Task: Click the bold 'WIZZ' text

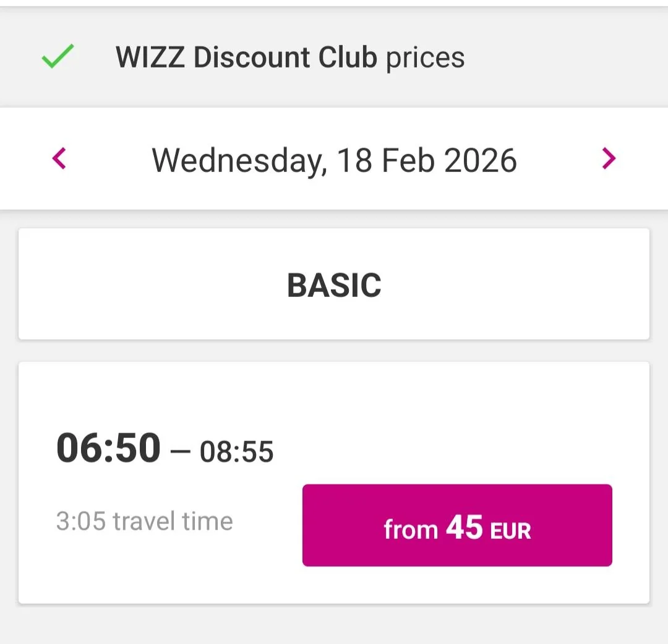Action: click(150, 58)
